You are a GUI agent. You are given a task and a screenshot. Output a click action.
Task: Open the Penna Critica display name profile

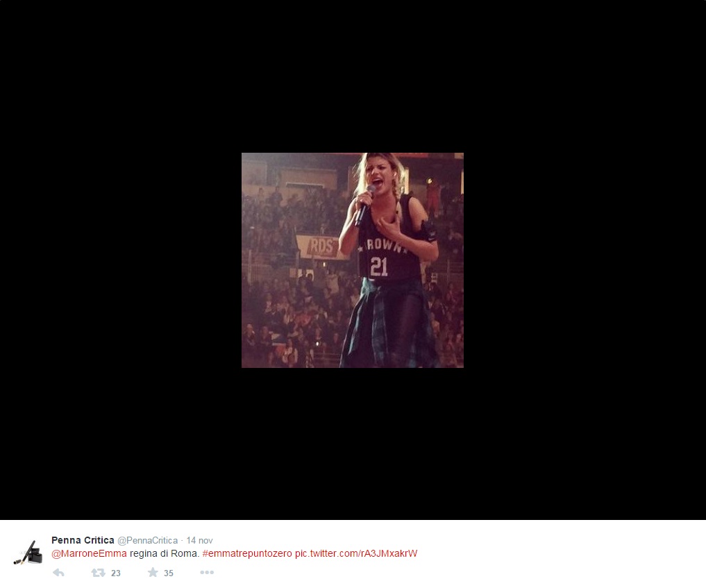coord(83,540)
